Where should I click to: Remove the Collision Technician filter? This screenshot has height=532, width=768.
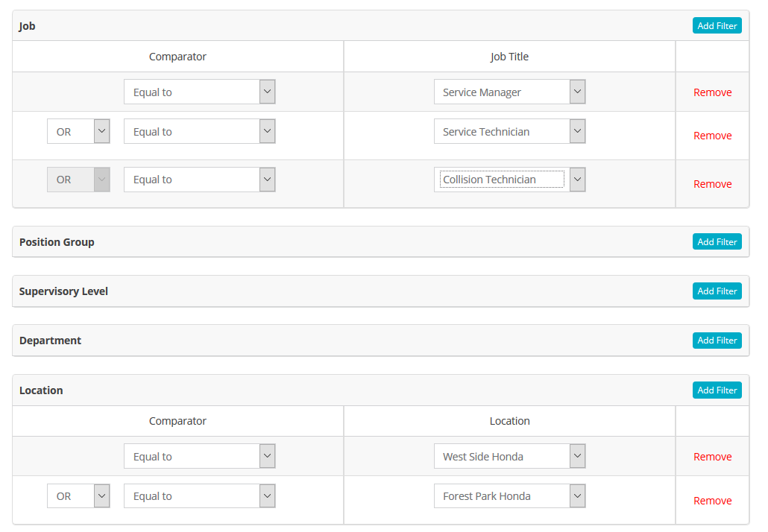pyautogui.click(x=712, y=184)
